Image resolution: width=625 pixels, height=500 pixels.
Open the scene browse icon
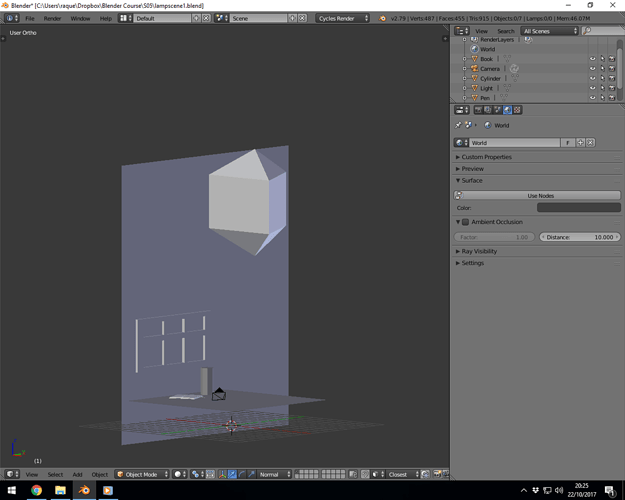pos(222,18)
